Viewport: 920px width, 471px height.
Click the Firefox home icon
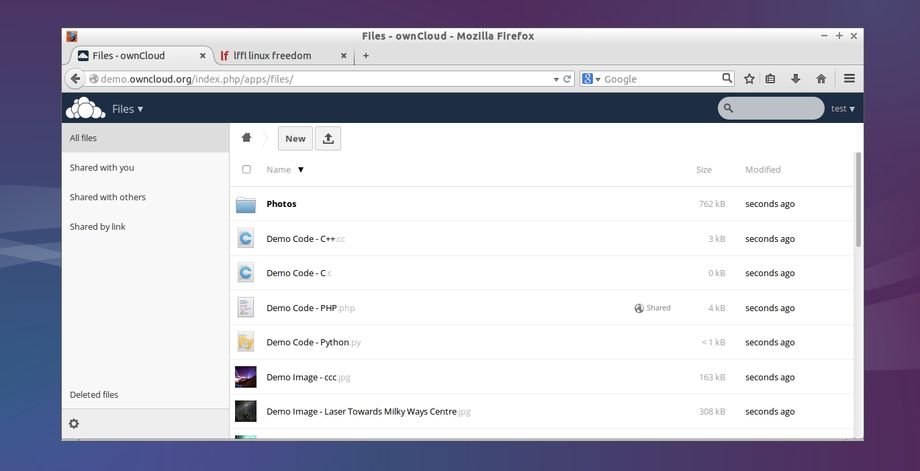[821, 79]
